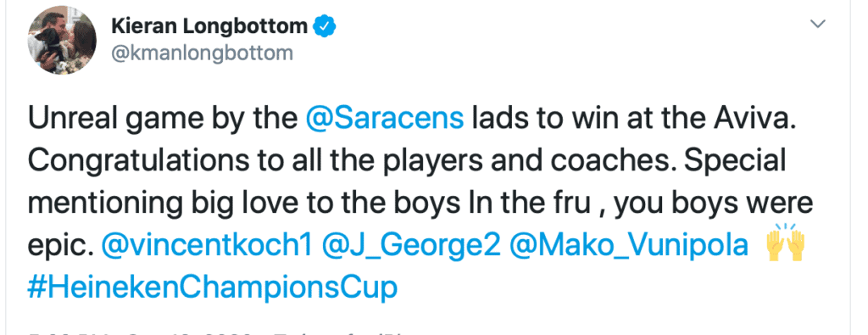Image resolution: width=868 pixels, height=335 pixels.
Task: Visit the @vincentkoch1 profile mention
Action: click(x=207, y=246)
